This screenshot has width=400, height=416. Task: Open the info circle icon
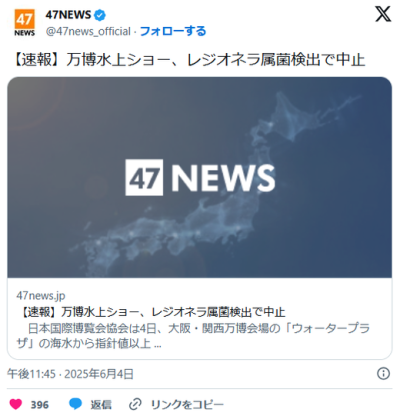(383, 374)
